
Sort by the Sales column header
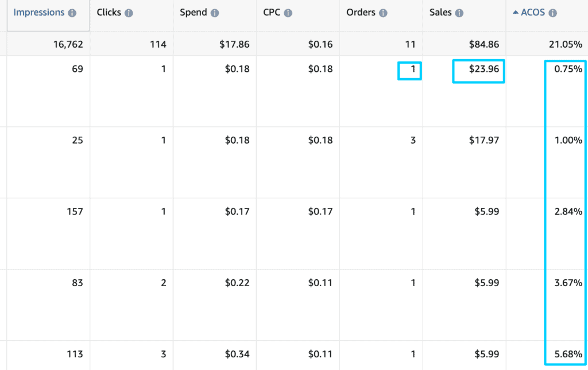click(440, 13)
